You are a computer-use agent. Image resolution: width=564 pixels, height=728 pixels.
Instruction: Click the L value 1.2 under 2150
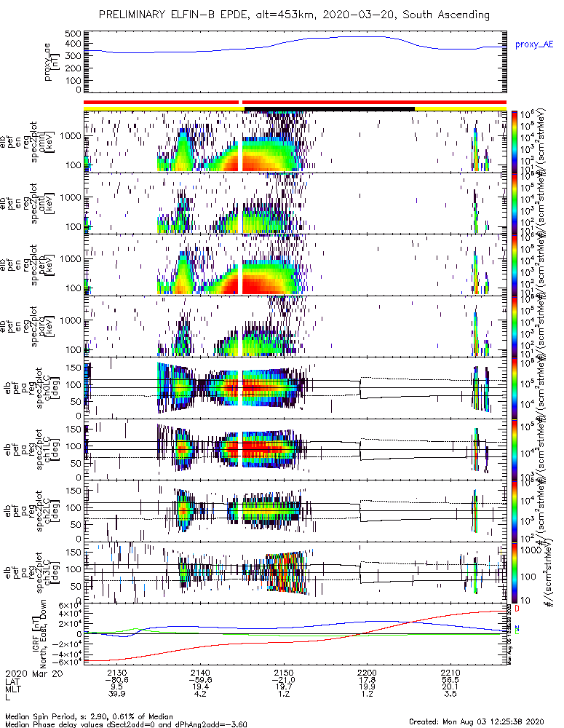tap(284, 694)
